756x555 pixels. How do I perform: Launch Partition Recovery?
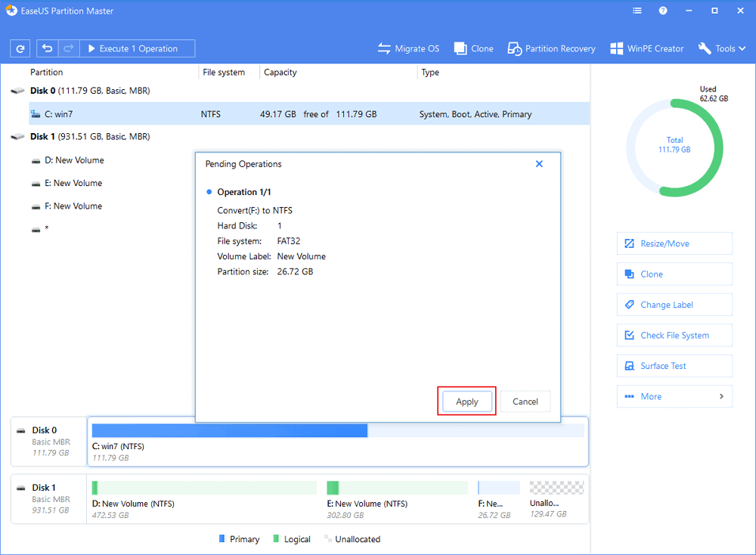[x=552, y=48]
